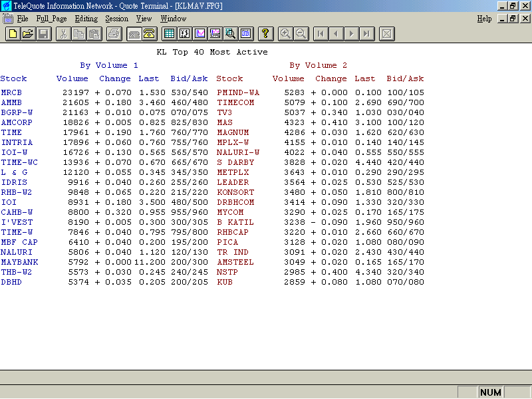Click the black-and-white price chart icon
This screenshot has height=399, width=532.
point(185,34)
